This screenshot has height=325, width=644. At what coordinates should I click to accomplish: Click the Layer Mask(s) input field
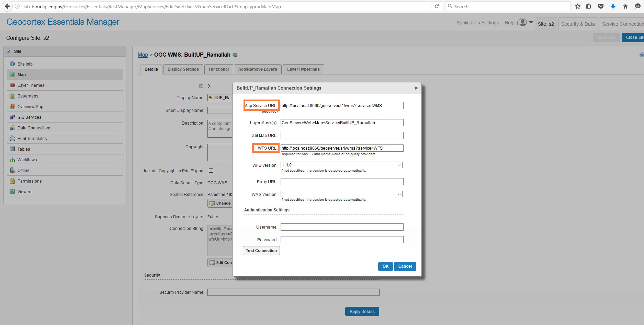(342, 123)
